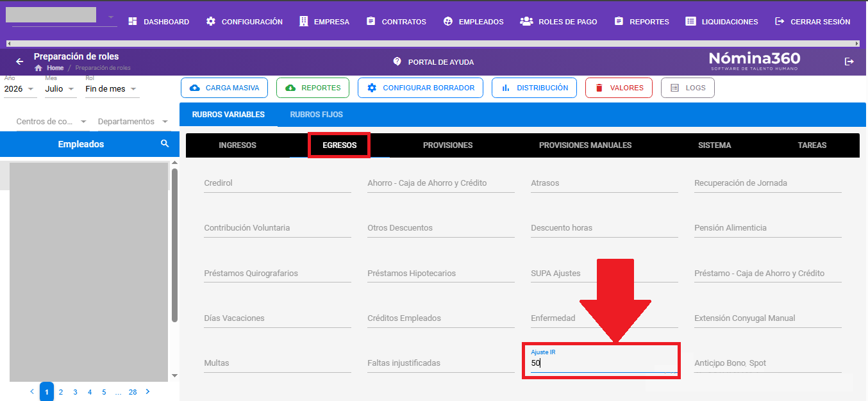Click the Home breadcrumb link
Viewport: 868px width, 401px height.
click(55, 68)
